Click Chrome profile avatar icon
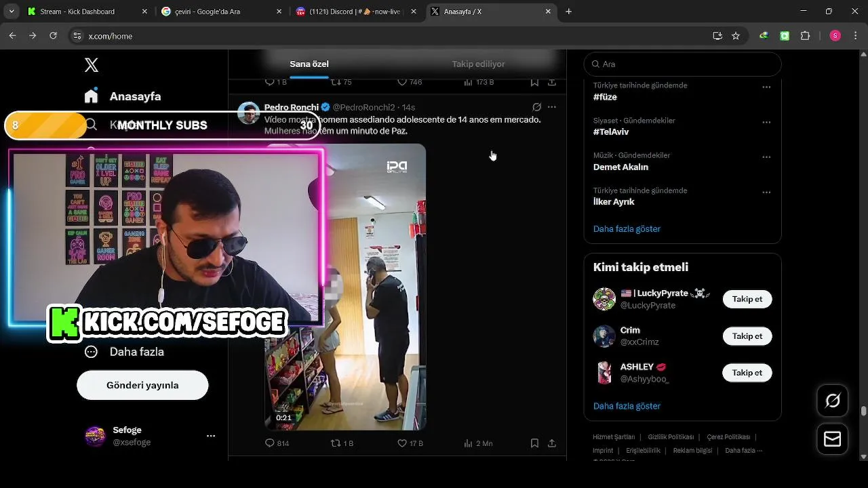Image resolution: width=868 pixels, height=488 pixels. [835, 36]
